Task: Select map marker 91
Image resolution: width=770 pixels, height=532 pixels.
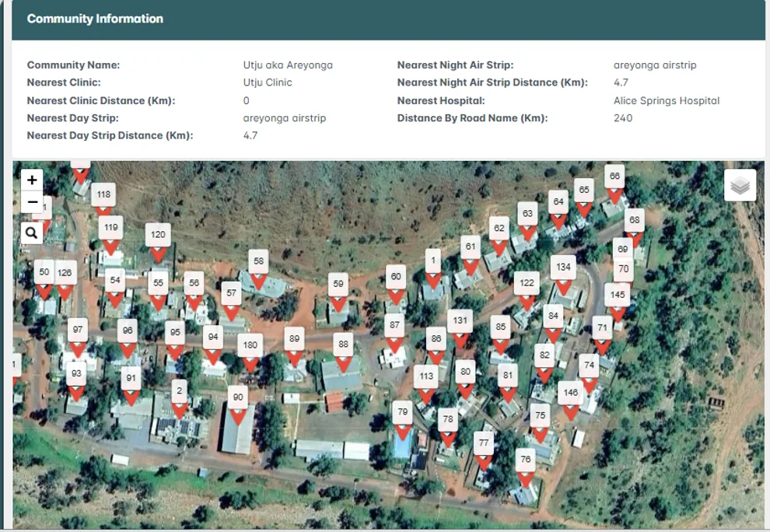Action: [131, 386]
